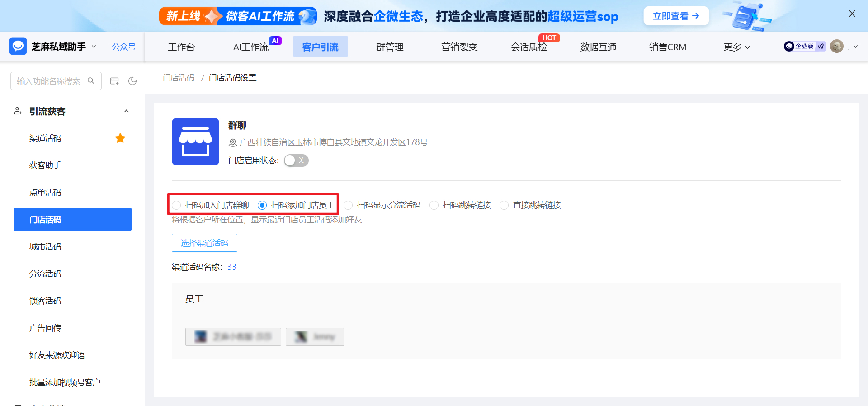Expand the 更多 menu
The height and width of the screenshot is (406, 868).
[736, 47]
